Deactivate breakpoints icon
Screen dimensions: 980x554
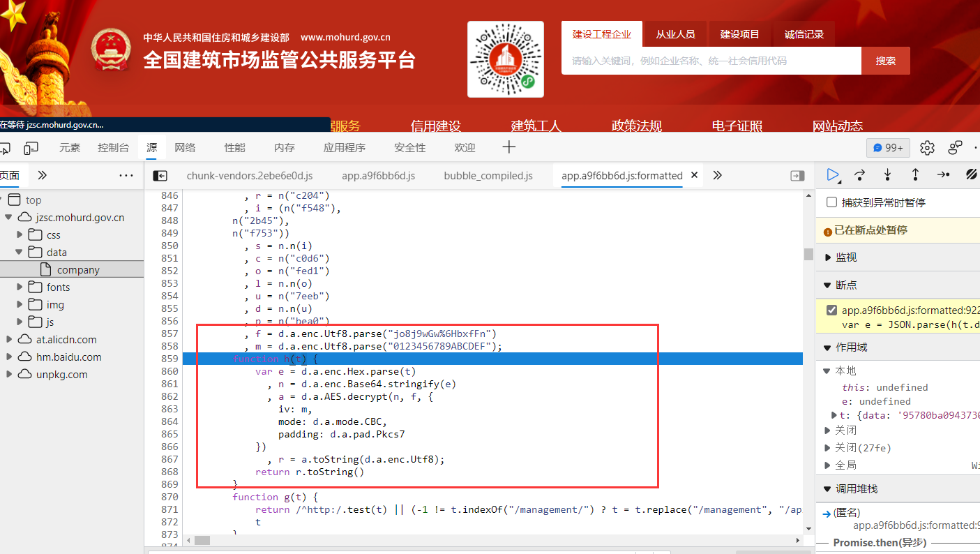pyautogui.click(x=971, y=175)
